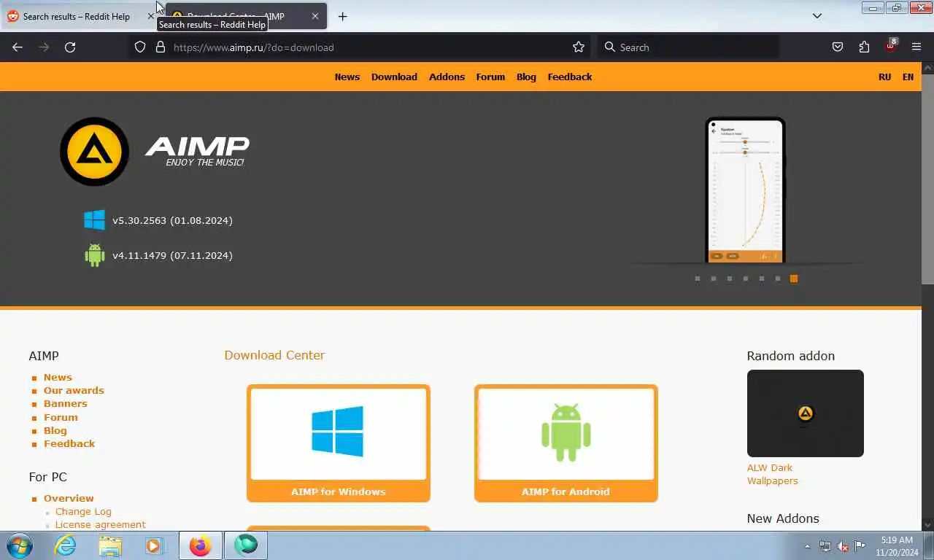Launch Internet Explorer from the taskbar
Viewport: 934px width, 560px height.
coord(66,545)
